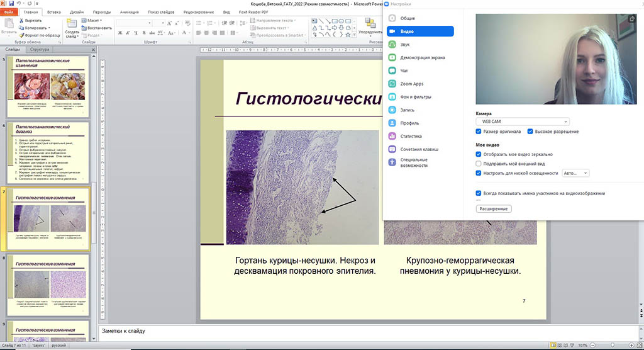This screenshot has height=350, width=644.
Task: Align text left in Абзац group
Action: tap(199, 33)
